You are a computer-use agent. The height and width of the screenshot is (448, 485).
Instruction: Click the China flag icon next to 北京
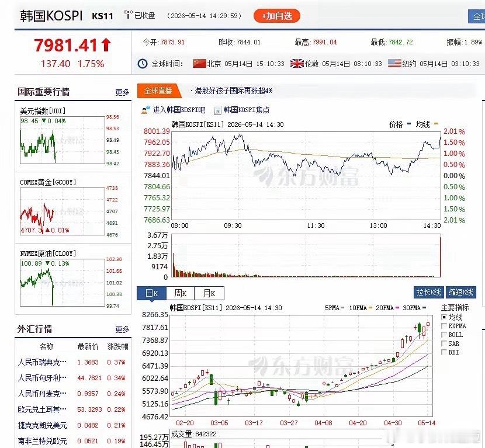pyautogui.click(x=199, y=64)
